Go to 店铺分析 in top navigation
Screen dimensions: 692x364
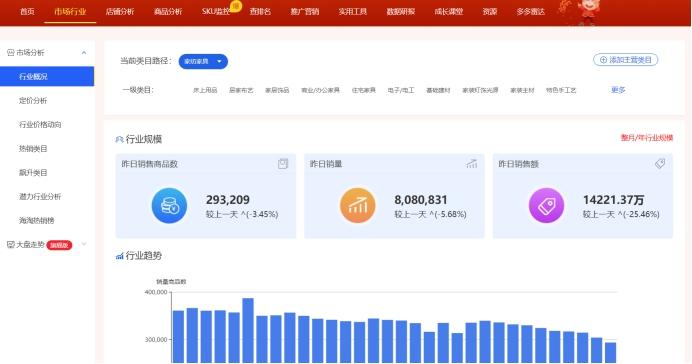tap(120, 12)
